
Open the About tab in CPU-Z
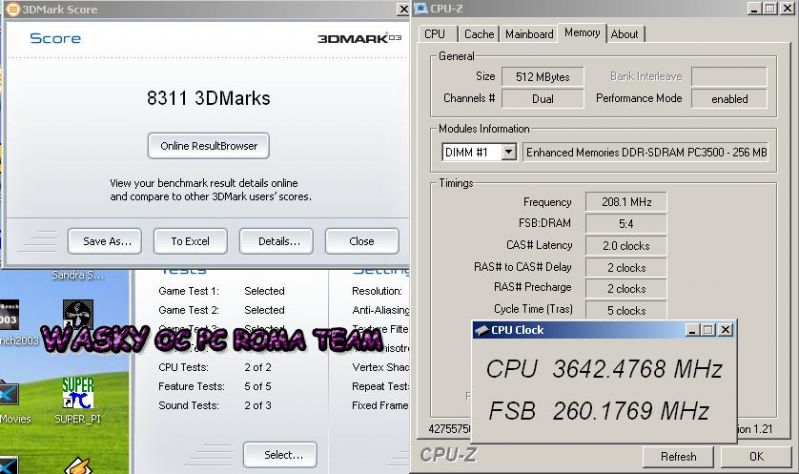pyautogui.click(x=624, y=34)
